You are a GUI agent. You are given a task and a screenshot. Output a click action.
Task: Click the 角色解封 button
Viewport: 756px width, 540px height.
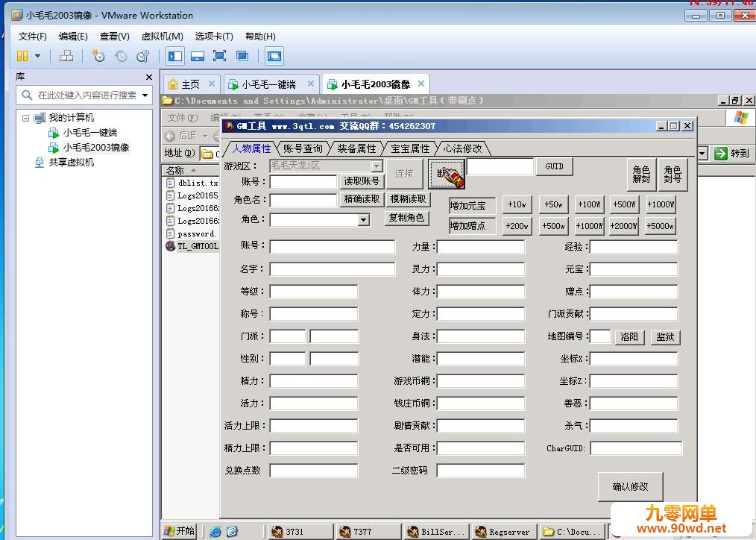(641, 175)
